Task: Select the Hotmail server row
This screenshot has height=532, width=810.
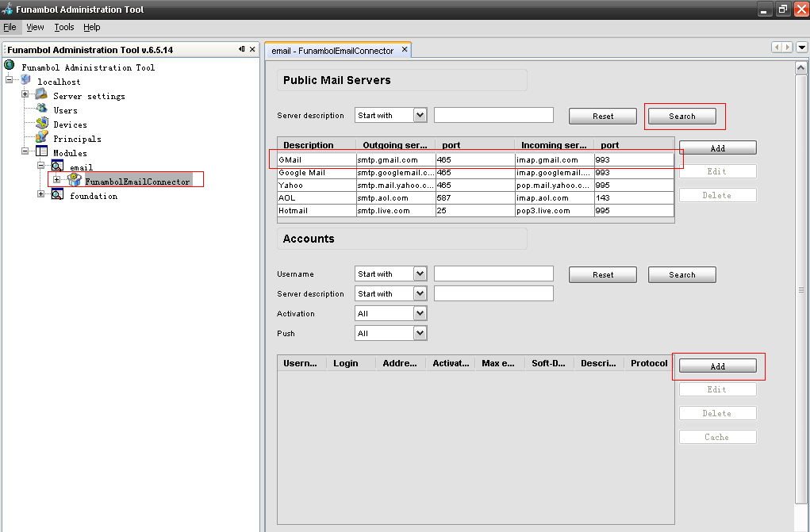Action: 476,211
